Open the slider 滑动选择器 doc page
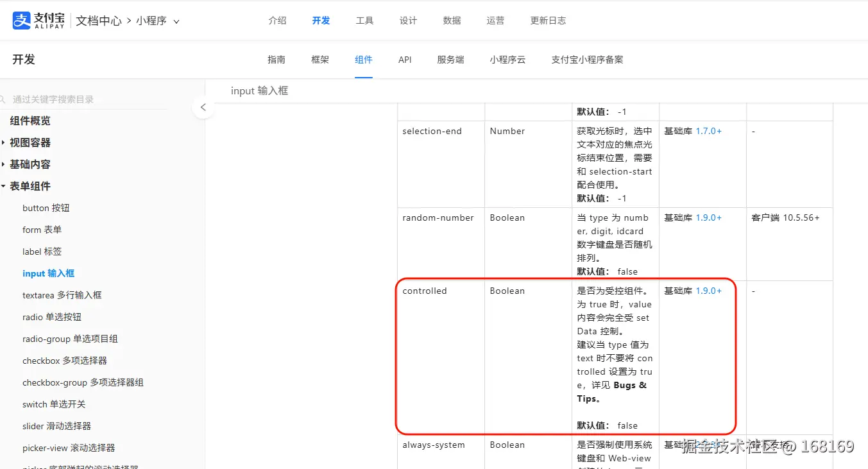The image size is (868, 469). pyautogui.click(x=57, y=426)
